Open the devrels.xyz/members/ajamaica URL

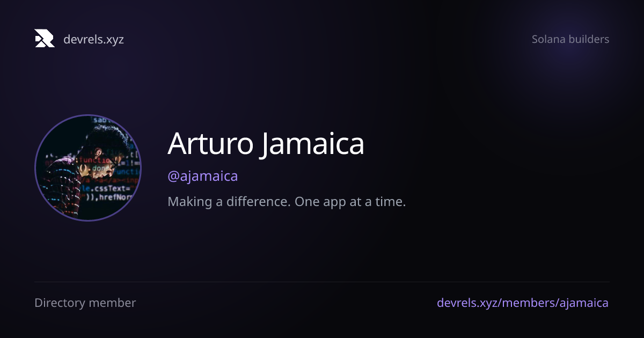[x=523, y=303]
